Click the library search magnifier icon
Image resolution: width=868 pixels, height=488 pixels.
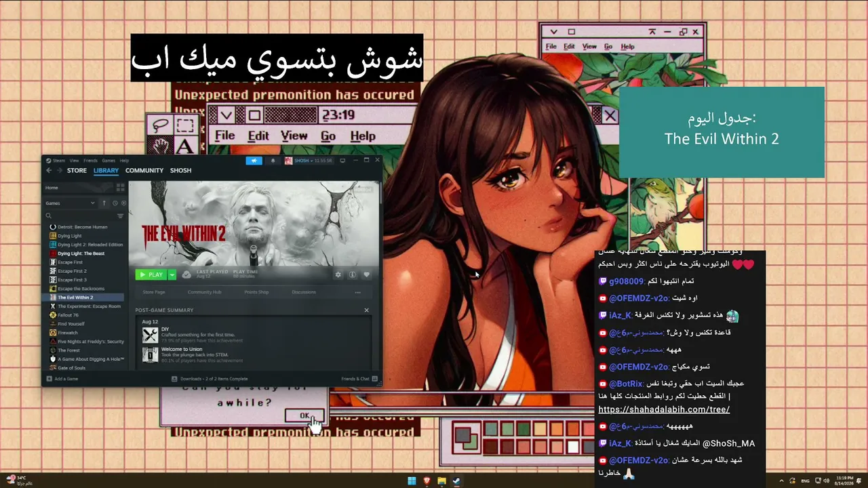(49, 216)
